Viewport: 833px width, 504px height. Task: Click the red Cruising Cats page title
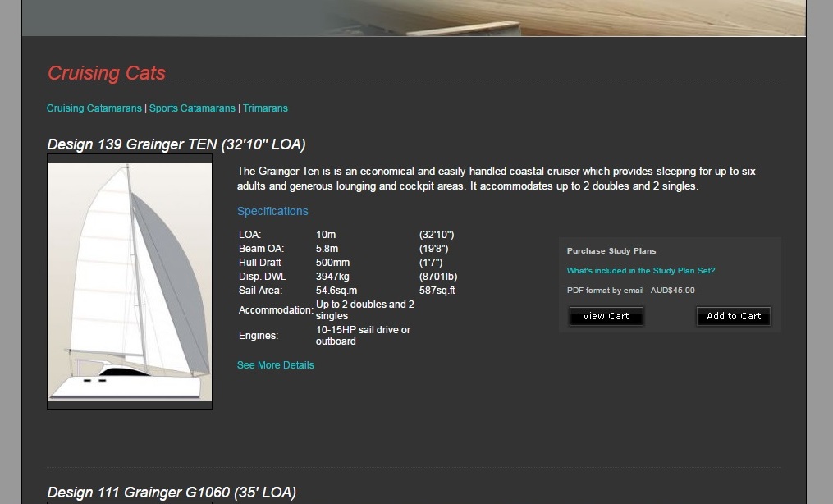click(x=106, y=73)
